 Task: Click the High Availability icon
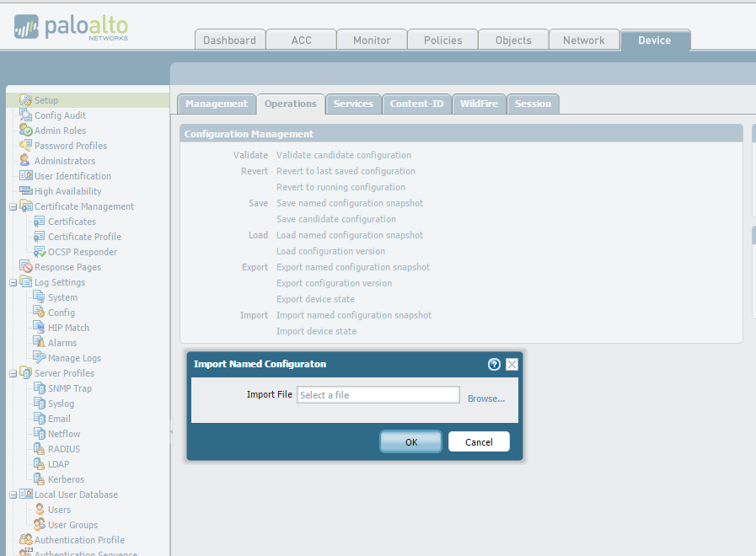point(25,190)
